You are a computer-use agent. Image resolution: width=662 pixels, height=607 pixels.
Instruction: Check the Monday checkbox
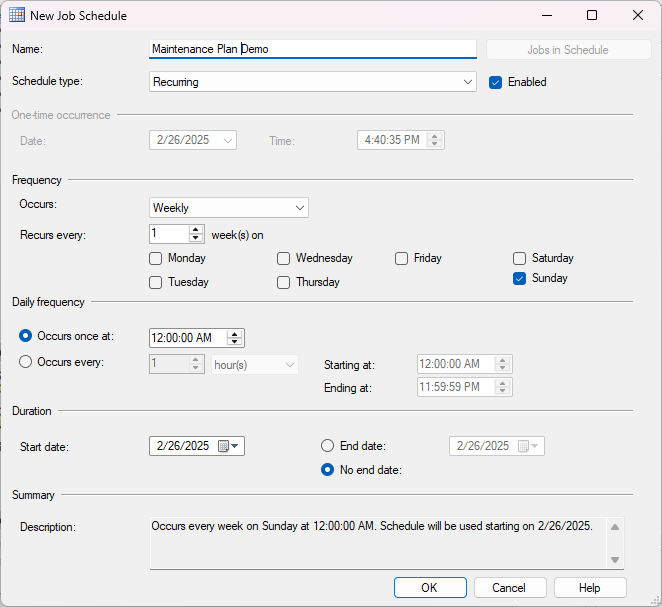tap(156, 258)
